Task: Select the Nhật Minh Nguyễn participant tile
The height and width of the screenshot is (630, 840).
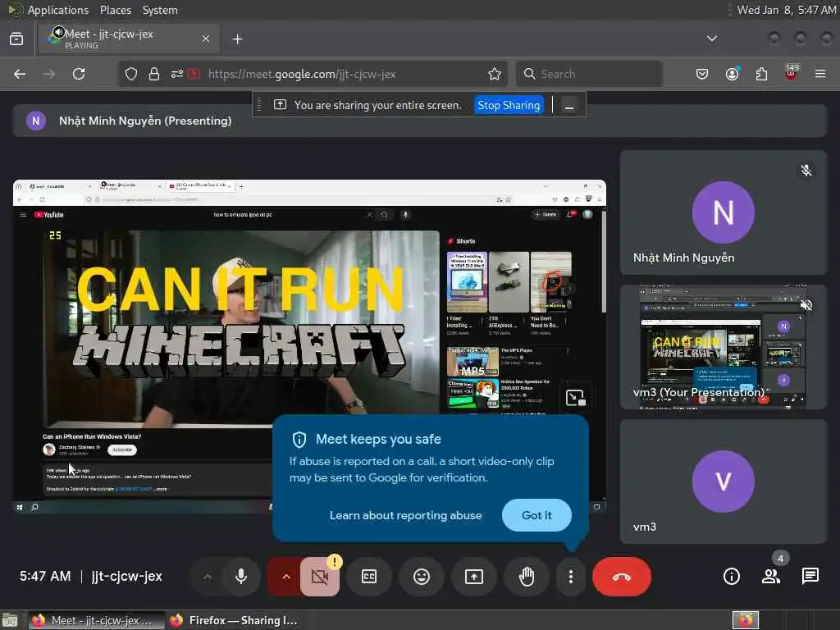Action: pos(724,212)
